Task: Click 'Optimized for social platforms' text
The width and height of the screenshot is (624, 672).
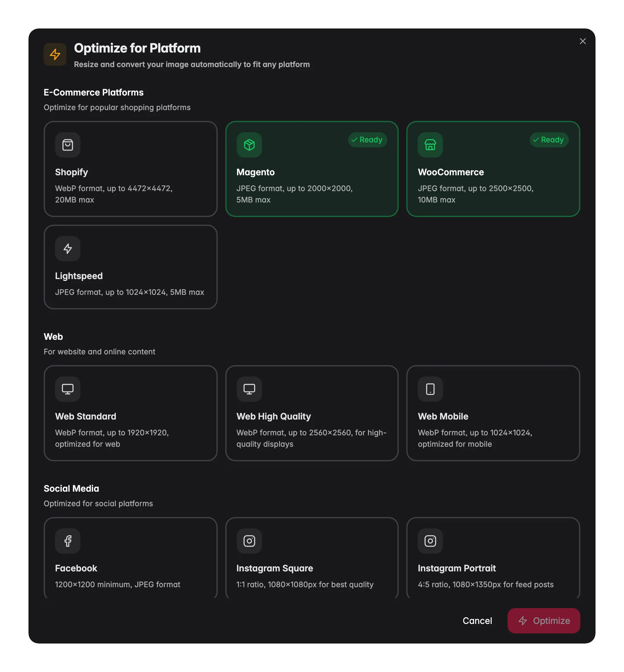Action: coord(98,503)
